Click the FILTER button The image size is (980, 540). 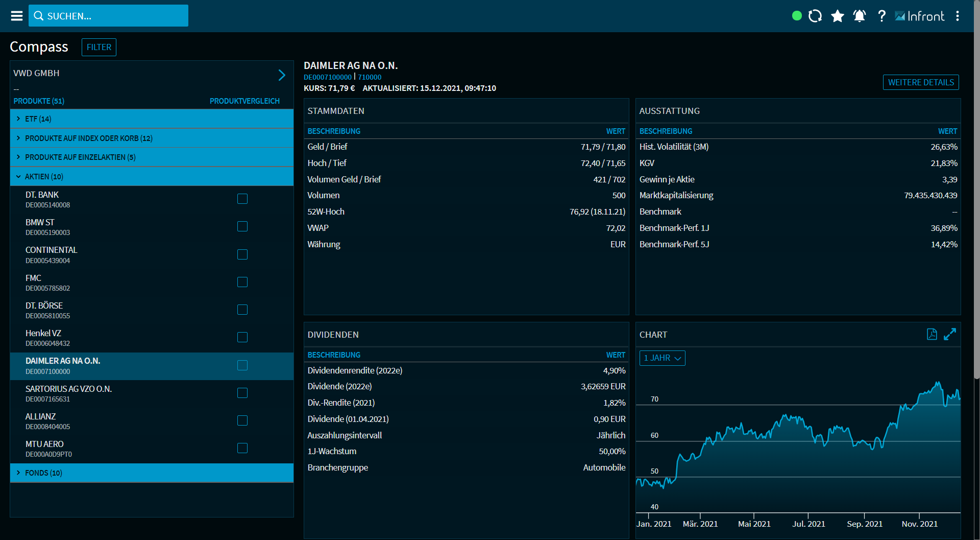(x=99, y=47)
